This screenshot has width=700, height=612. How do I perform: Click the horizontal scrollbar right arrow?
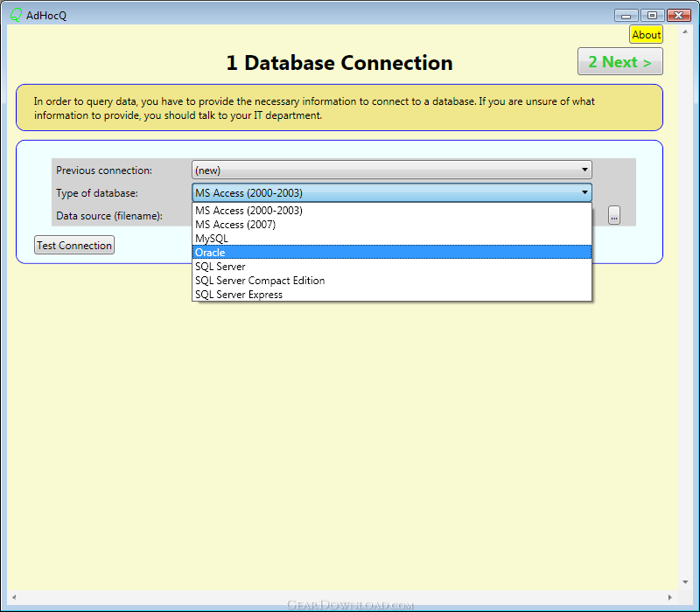669,597
